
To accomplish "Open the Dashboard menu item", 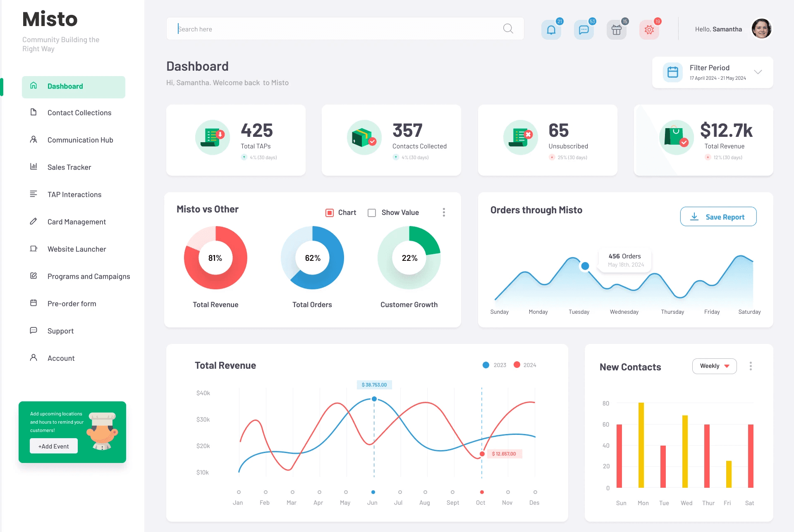I will click(x=74, y=87).
